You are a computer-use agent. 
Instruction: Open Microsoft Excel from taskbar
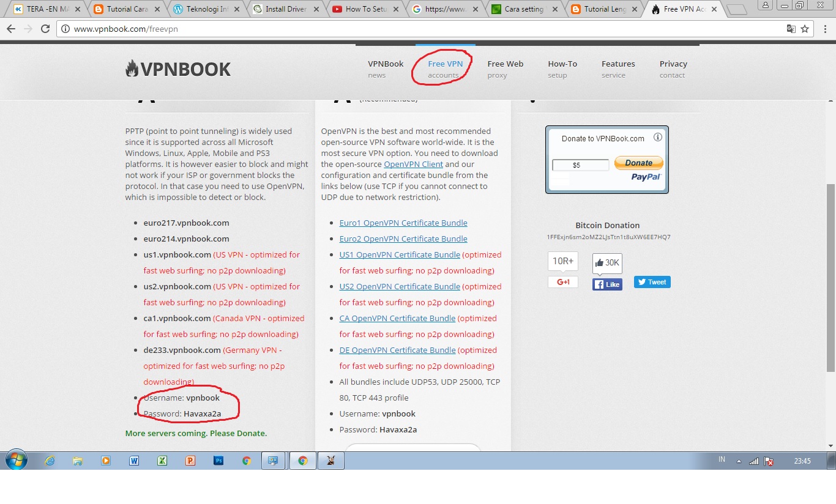tap(162, 461)
